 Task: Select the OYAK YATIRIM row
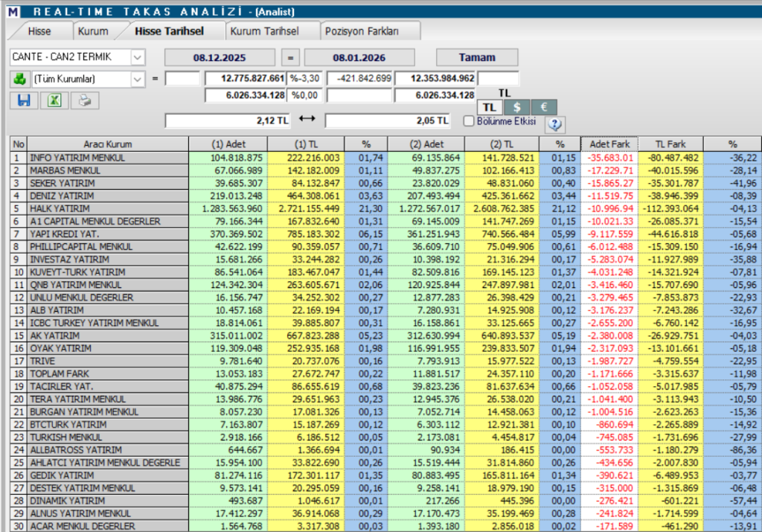pos(386,348)
